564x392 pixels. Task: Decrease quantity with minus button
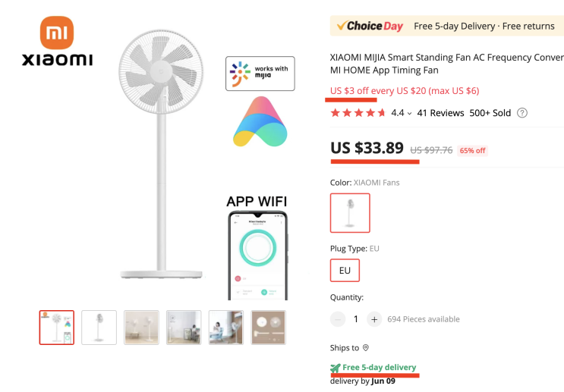point(338,319)
